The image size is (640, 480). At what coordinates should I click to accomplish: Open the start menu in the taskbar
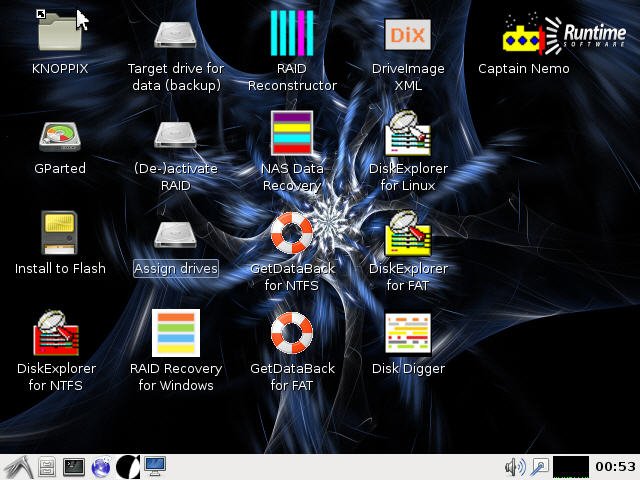pos(17,466)
